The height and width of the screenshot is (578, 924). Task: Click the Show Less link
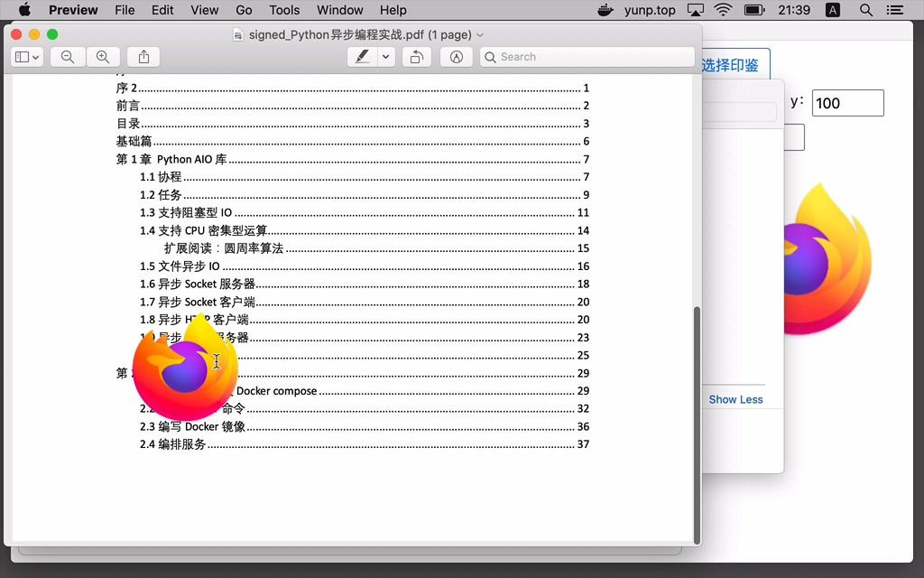pyautogui.click(x=735, y=398)
